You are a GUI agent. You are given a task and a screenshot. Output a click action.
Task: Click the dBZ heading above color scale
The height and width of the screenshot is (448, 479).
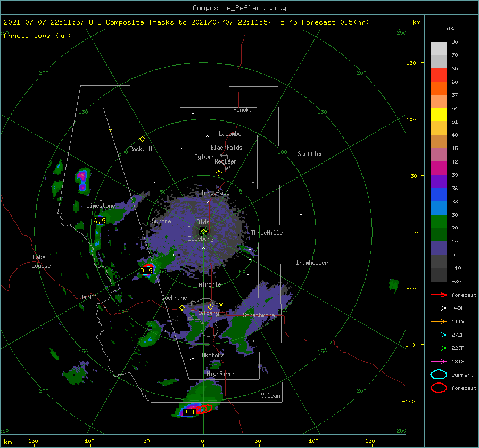pyautogui.click(x=451, y=28)
